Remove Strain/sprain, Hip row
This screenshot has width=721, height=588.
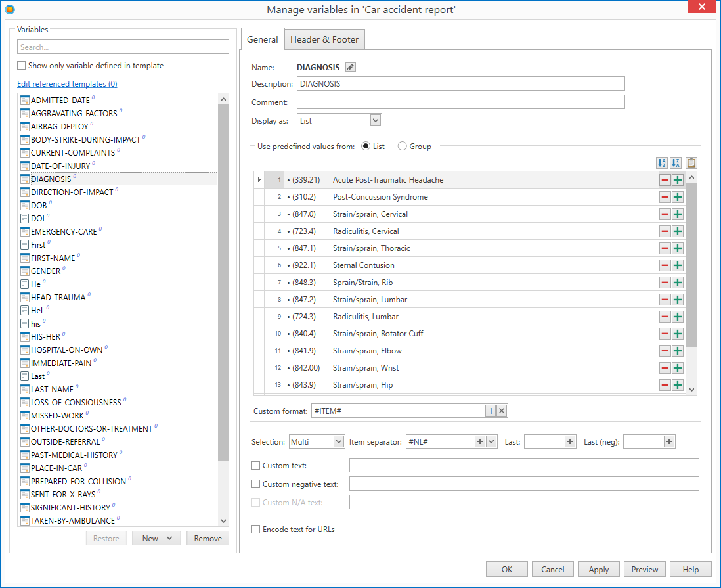click(665, 384)
